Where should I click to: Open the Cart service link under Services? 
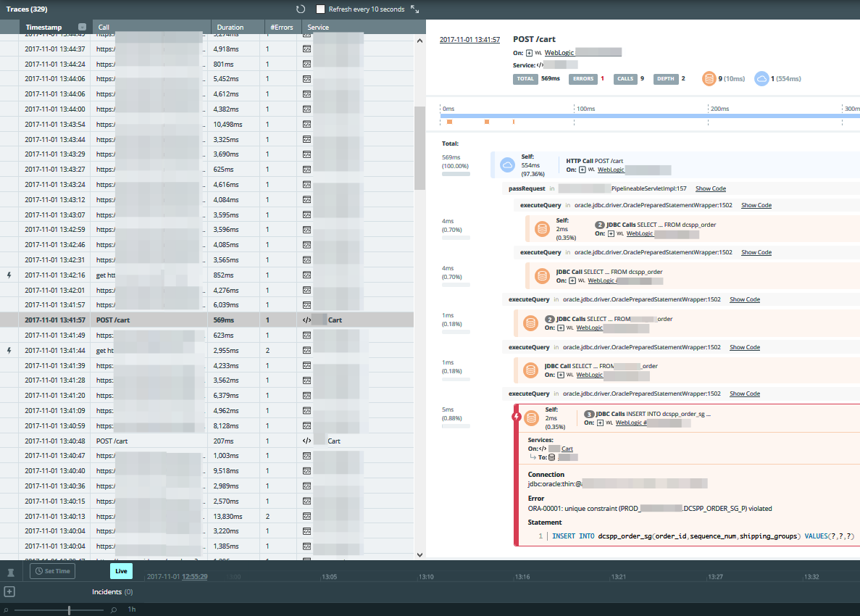tap(567, 449)
